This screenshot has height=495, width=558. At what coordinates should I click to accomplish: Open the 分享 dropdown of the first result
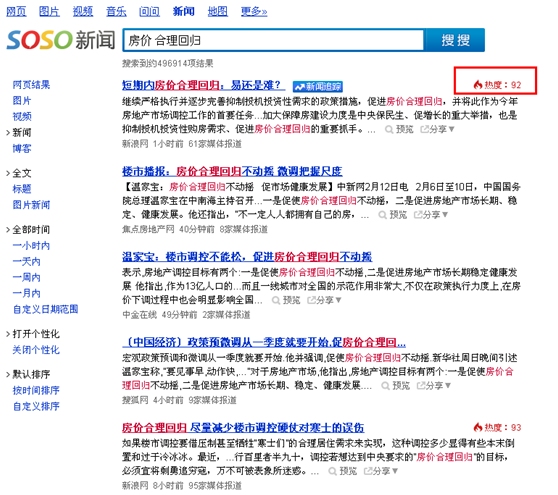click(x=437, y=129)
